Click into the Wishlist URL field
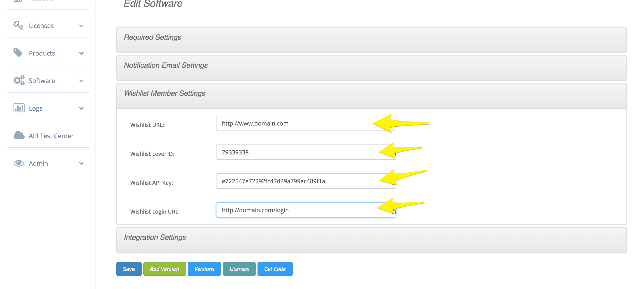The image size is (644, 289). (306, 123)
